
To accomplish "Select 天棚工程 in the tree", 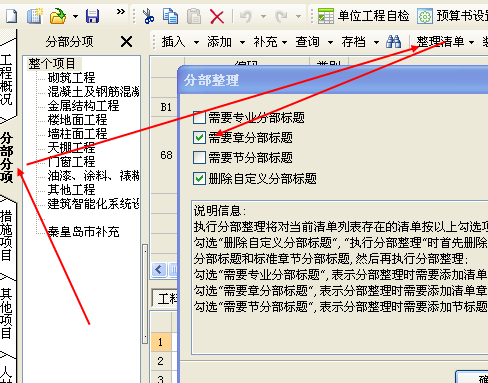I will tap(71, 148).
